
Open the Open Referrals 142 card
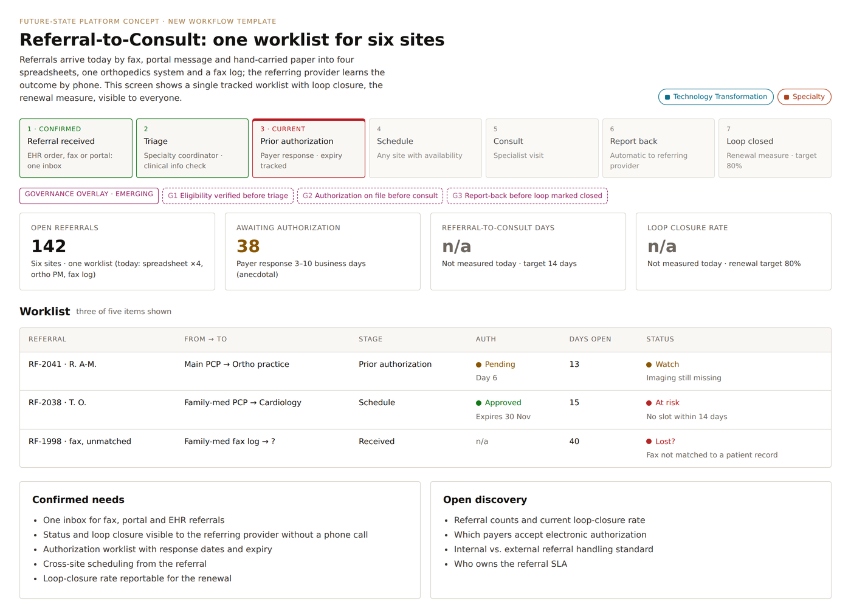117,252
